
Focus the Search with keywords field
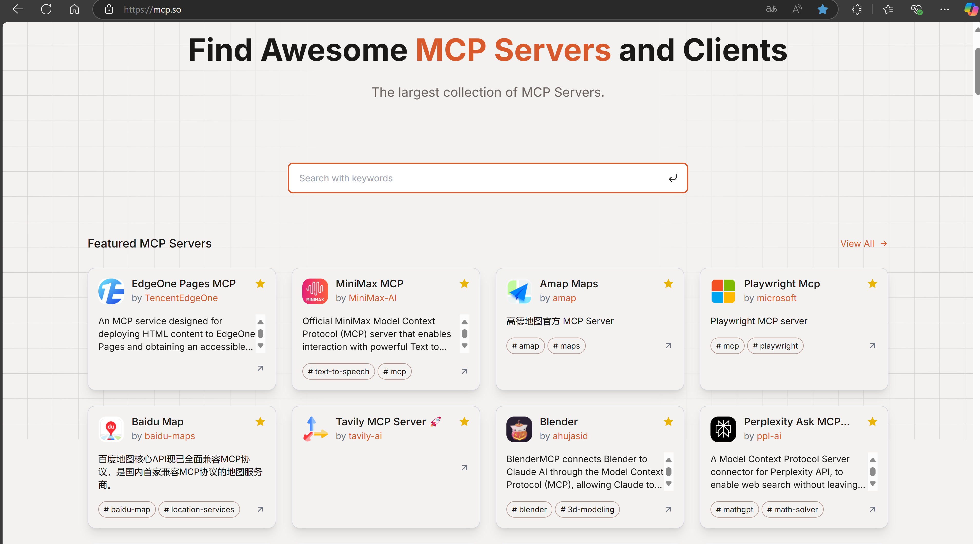(x=488, y=178)
